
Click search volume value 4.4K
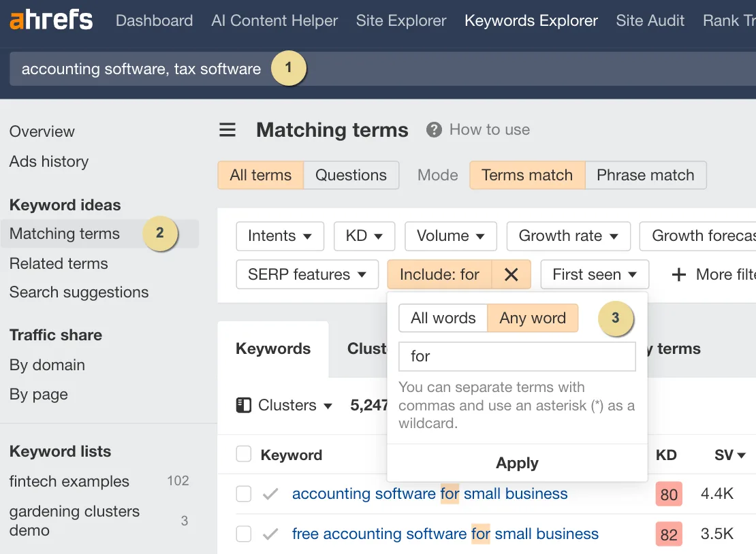click(717, 494)
